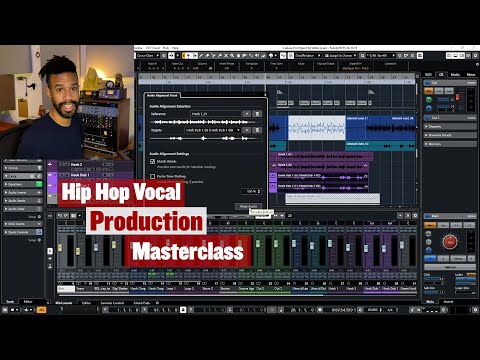
Task: Toggle left zone visibility button
Action: [450, 56]
